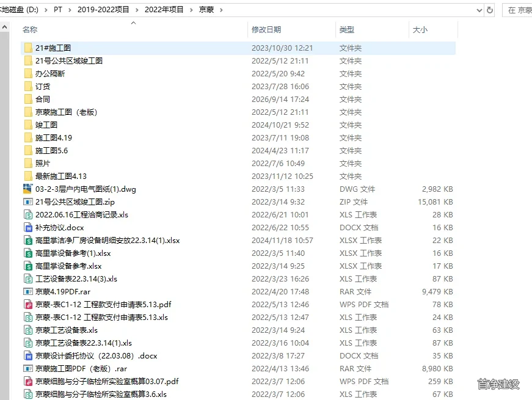Click the 最新施工图4.13 folder icon
The height and width of the screenshot is (400, 532).
(x=28, y=176)
